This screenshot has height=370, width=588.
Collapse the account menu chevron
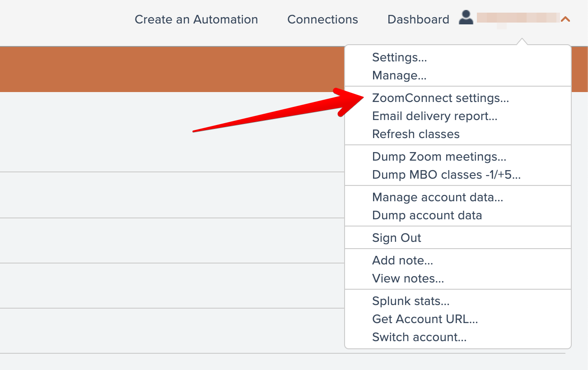(565, 19)
